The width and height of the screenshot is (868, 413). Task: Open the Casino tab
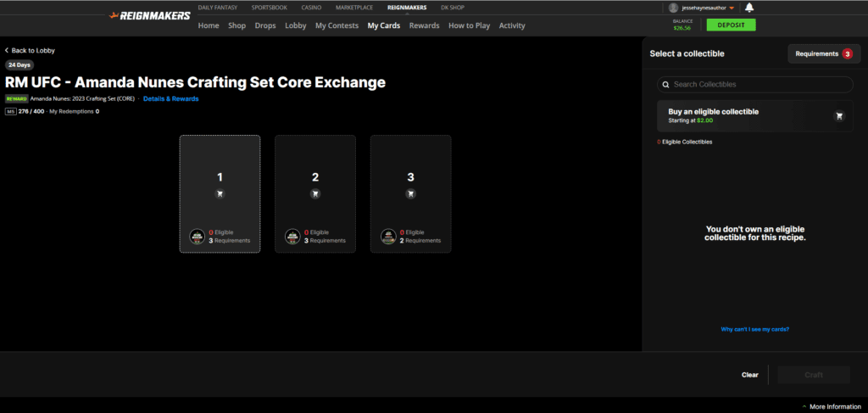tap(311, 8)
